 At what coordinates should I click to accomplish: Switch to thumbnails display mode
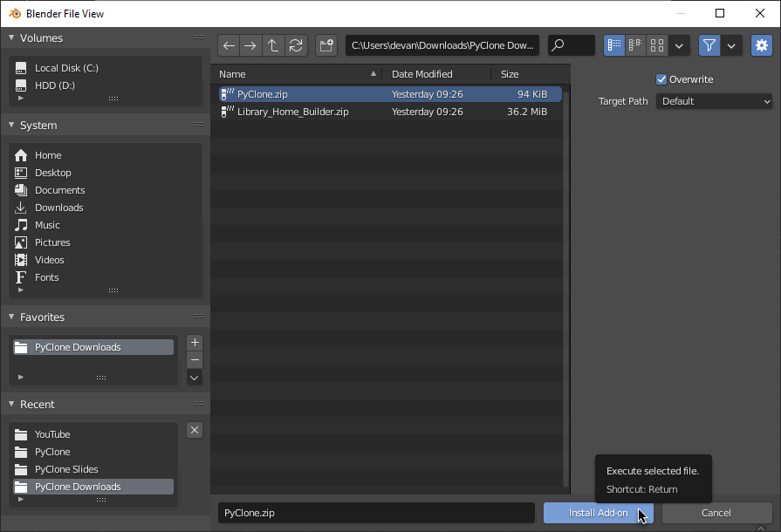click(657, 45)
